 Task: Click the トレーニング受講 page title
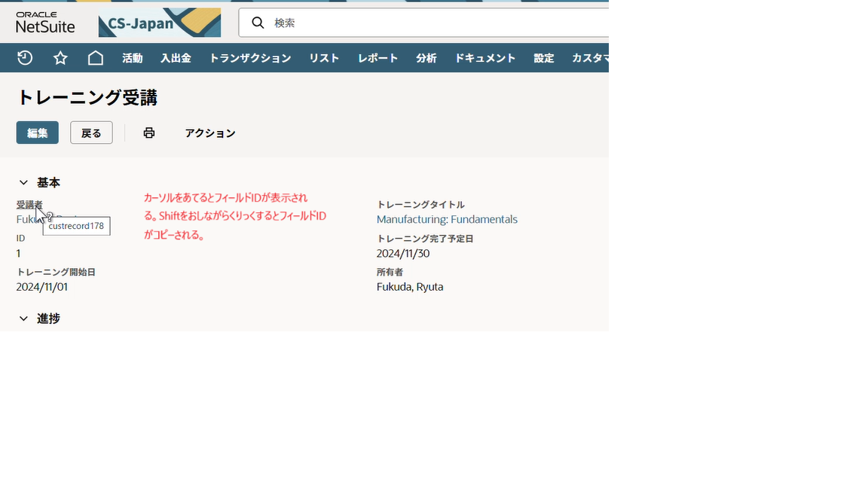point(87,97)
